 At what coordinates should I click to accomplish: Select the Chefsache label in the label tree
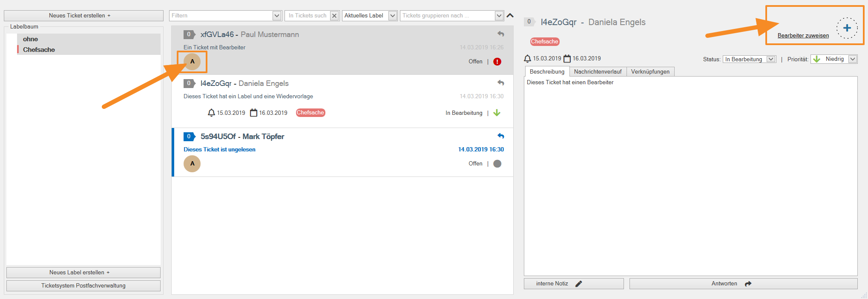39,50
